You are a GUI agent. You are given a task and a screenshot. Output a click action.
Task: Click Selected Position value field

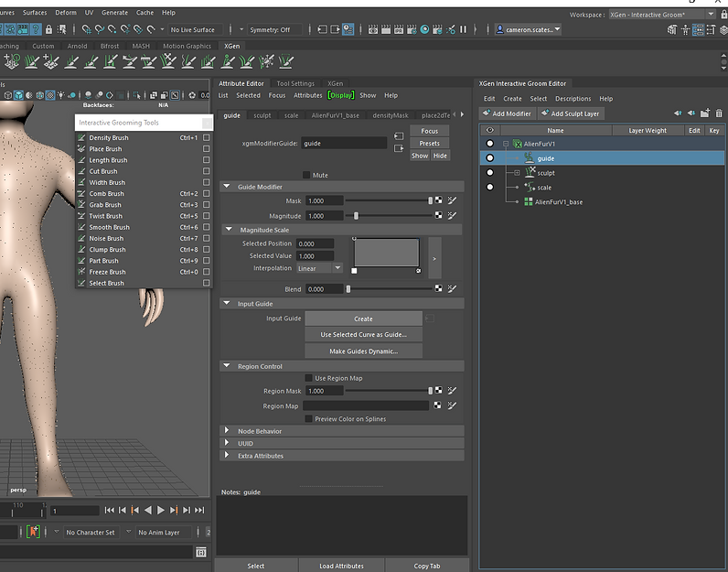coord(315,243)
